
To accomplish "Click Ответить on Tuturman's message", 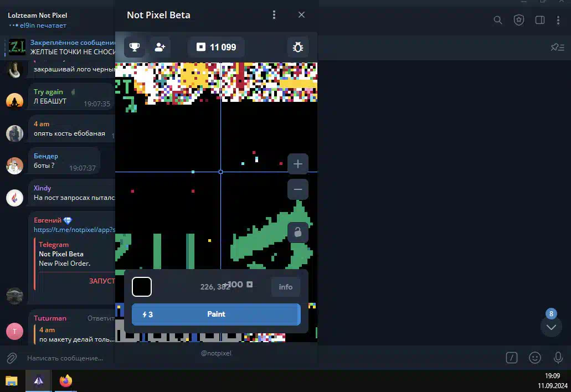I will click(101, 318).
